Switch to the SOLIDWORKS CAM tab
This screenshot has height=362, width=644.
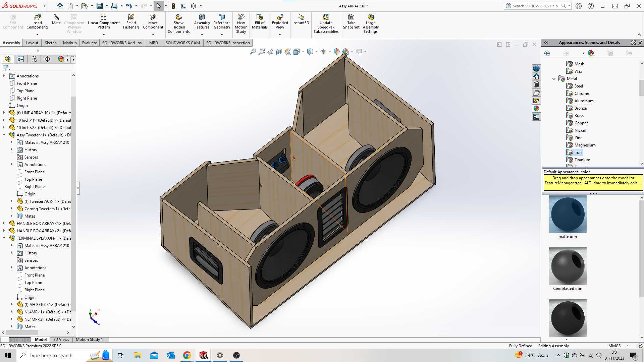pos(183,43)
